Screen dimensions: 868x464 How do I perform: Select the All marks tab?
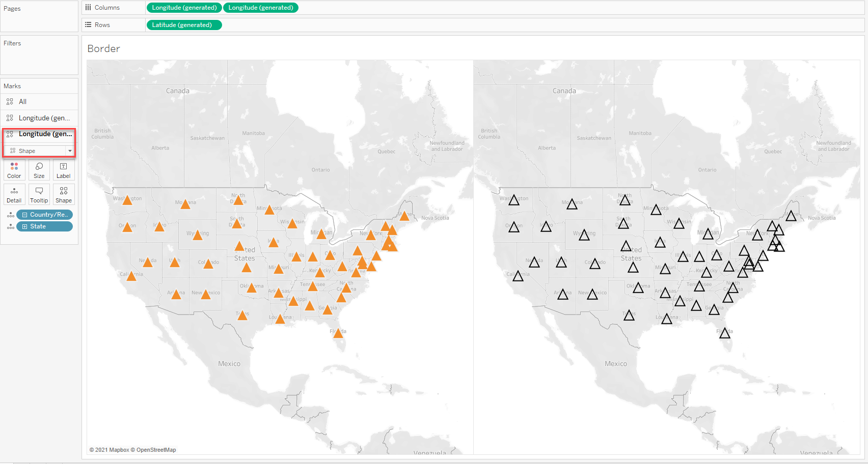click(22, 101)
